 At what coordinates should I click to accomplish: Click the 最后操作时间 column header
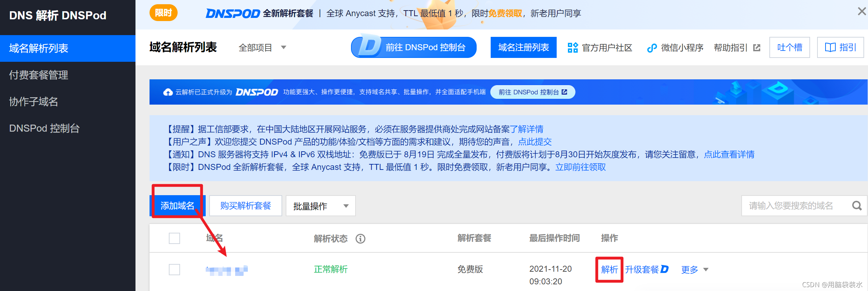[555, 238]
